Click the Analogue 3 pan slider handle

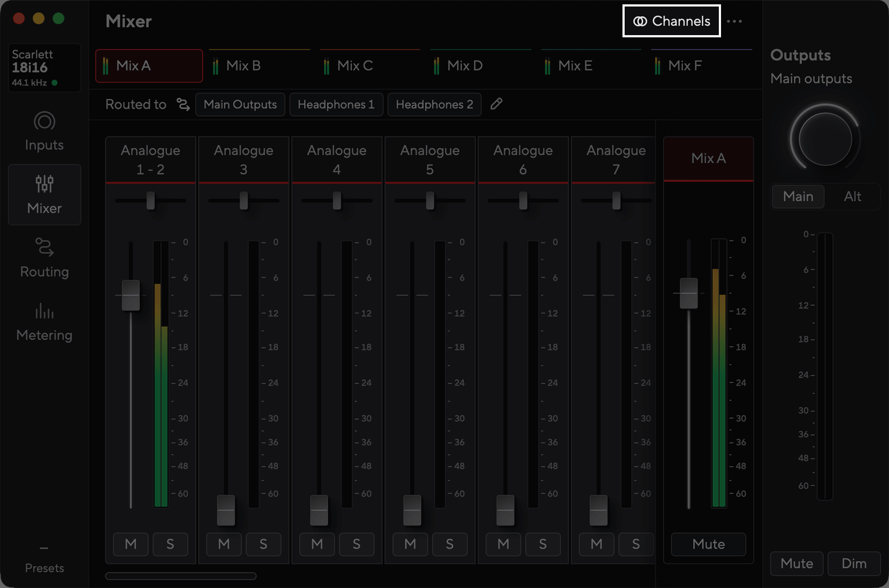244,200
